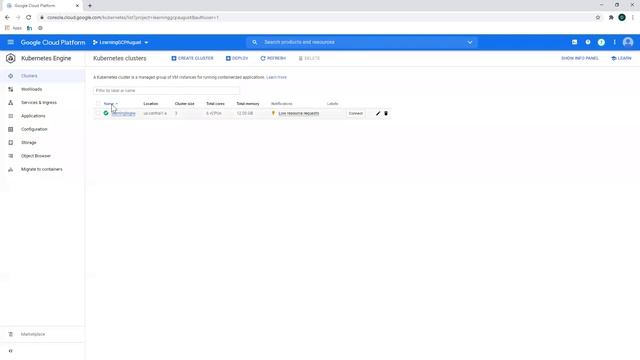Open browser extensions puzzle icon
This screenshot has height=360, width=640.
[611, 18]
